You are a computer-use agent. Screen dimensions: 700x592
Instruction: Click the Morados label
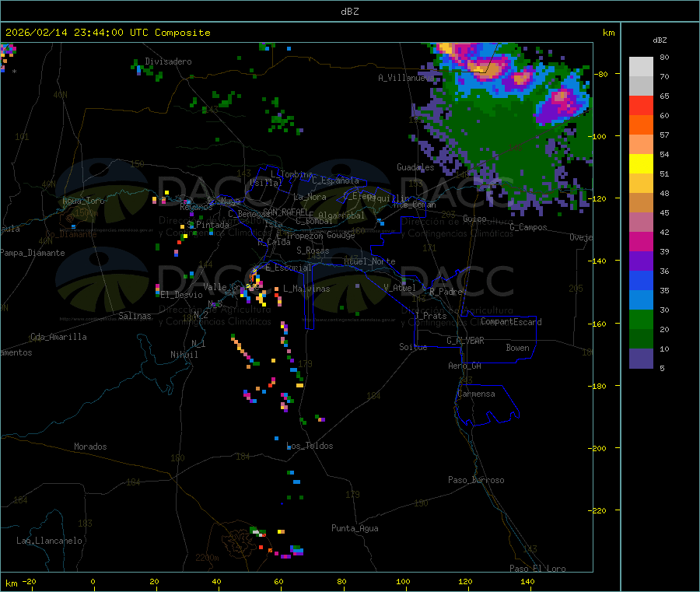(x=90, y=447)
